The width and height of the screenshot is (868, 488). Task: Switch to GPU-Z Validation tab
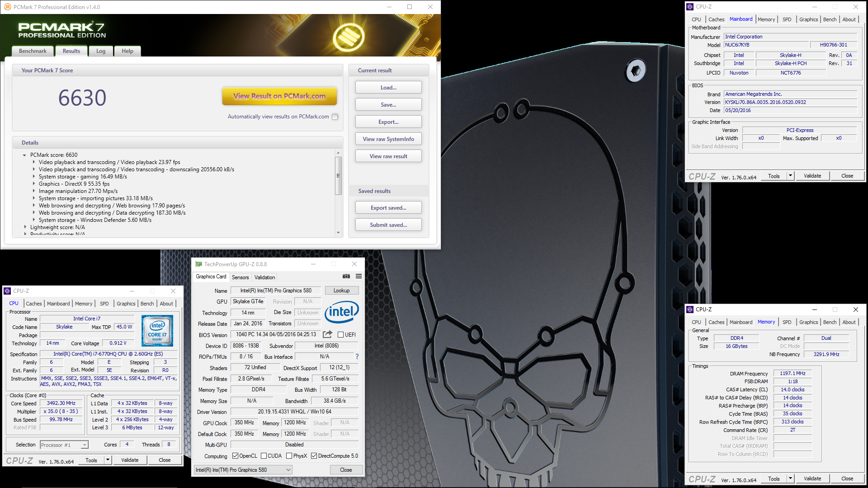point(264,277)
